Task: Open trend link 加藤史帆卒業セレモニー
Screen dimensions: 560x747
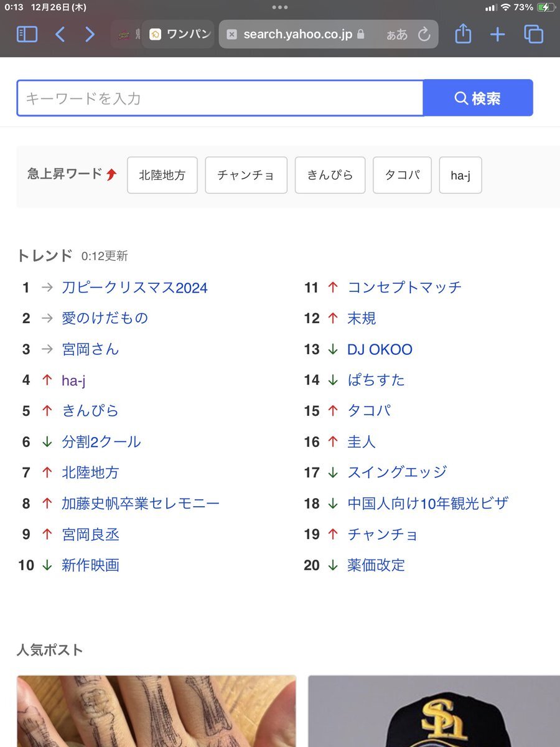Action: pos(141,503)
